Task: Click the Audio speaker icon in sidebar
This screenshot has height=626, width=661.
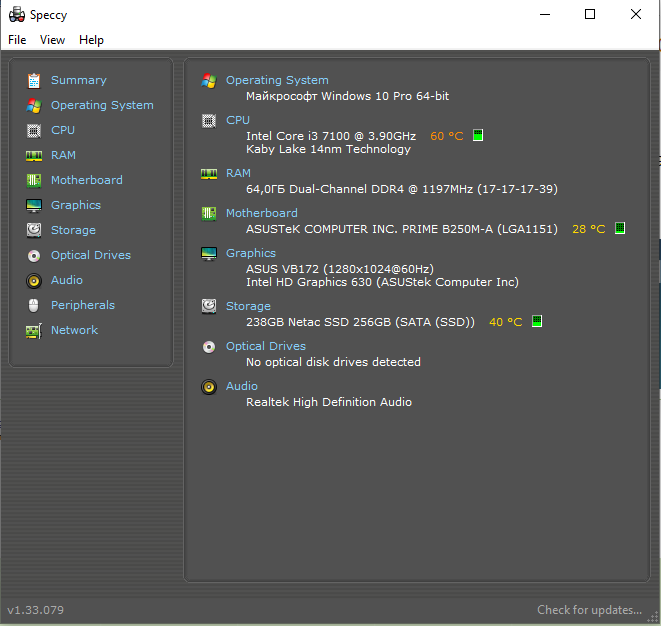Action: click(x=34, y=280)
